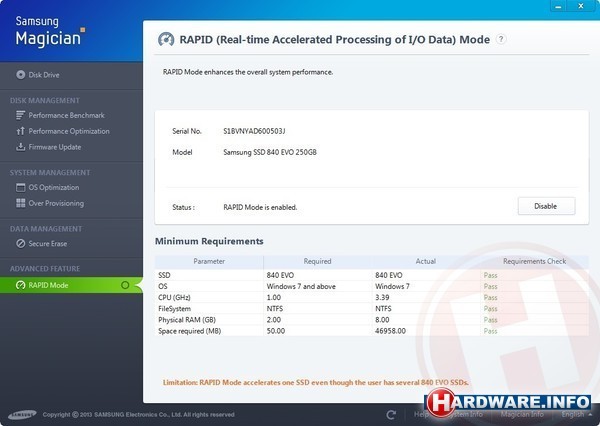600x426 pixels.
Task: Minimize the Magician window
Action: pyautogui.click(x=558, y=7)
